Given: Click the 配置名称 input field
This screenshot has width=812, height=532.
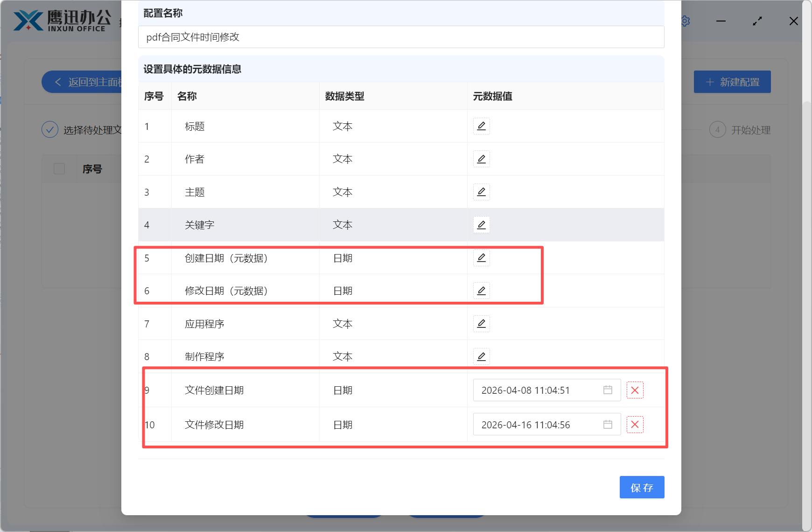Looking at the screenshot, I should 400,37.
